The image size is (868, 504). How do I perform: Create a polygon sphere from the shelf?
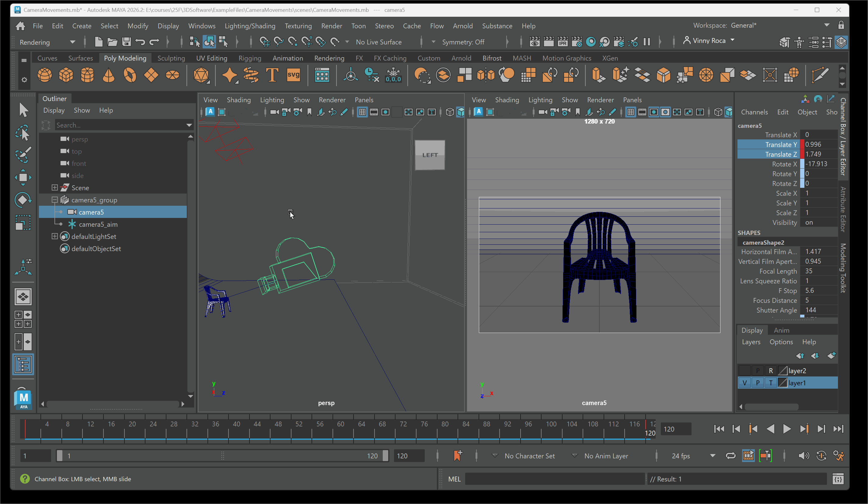click(44, 75)
